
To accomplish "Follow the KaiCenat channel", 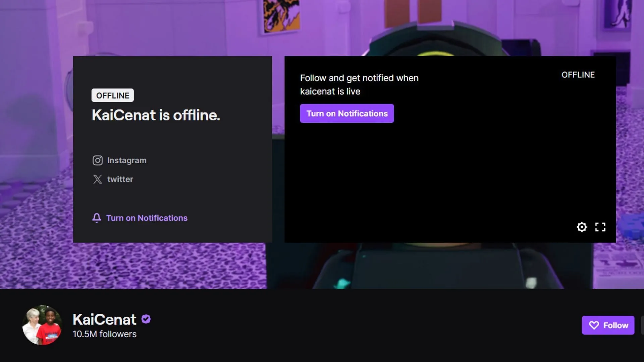I will click(x=608, y=325).
